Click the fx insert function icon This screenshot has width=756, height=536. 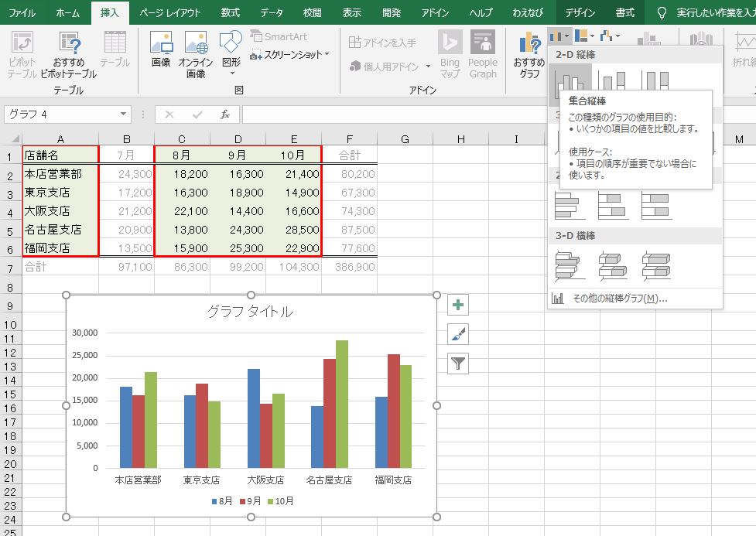click(x=224, y=114)
